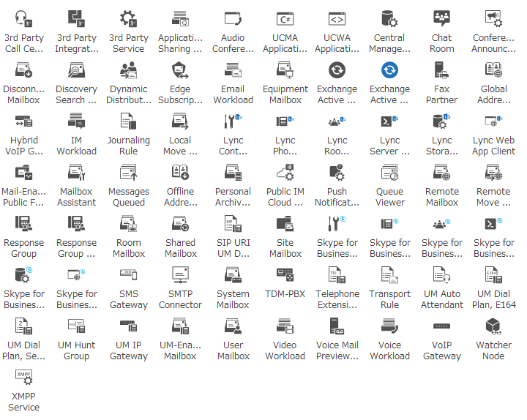Select the Remote Mailbox icon
Viewport: 527px width, 420px height.
[441, 173]
